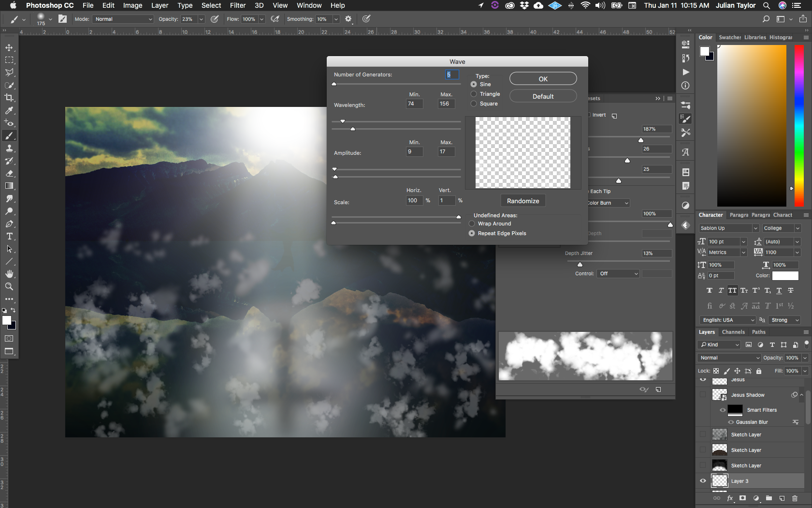Switch to the Channels tab
Viewport: 812px width, 508px height.
point(733,332)
